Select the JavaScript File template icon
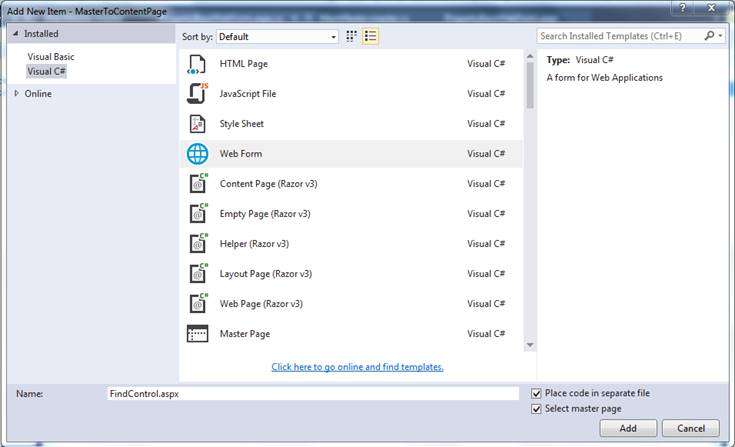This screenshot has width=735, height=447. pos(197,93)
